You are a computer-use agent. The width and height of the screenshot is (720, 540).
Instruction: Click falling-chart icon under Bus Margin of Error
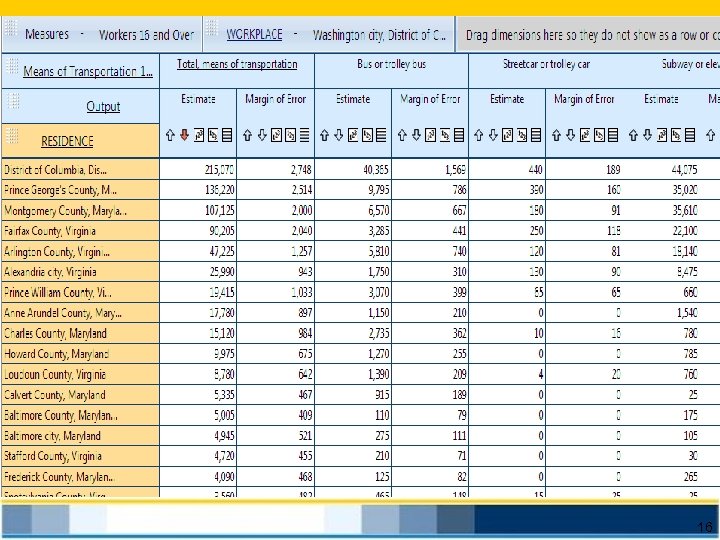point(445,135)
